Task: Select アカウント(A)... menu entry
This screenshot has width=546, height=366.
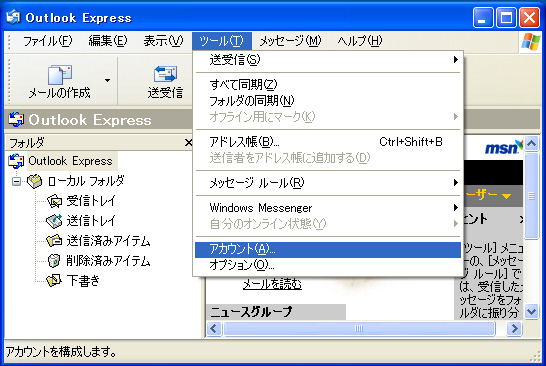Action: pos(328,249)
